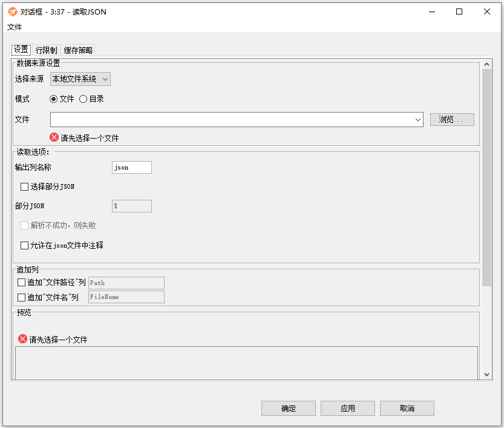Click the scroll down arrow of vertical scrollbar

coord(487,375)
